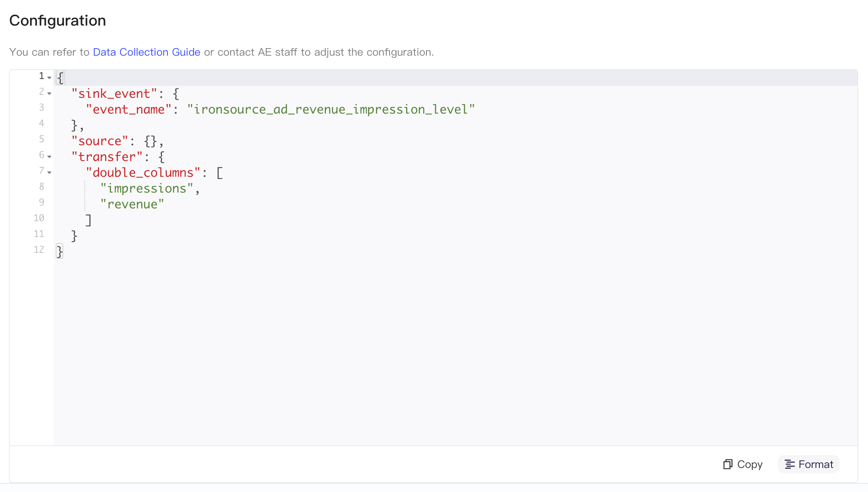The height and width of the screenshot is (492, 868).
Task: Click the "transfer" key on line 6
Action: pos(107,156)
